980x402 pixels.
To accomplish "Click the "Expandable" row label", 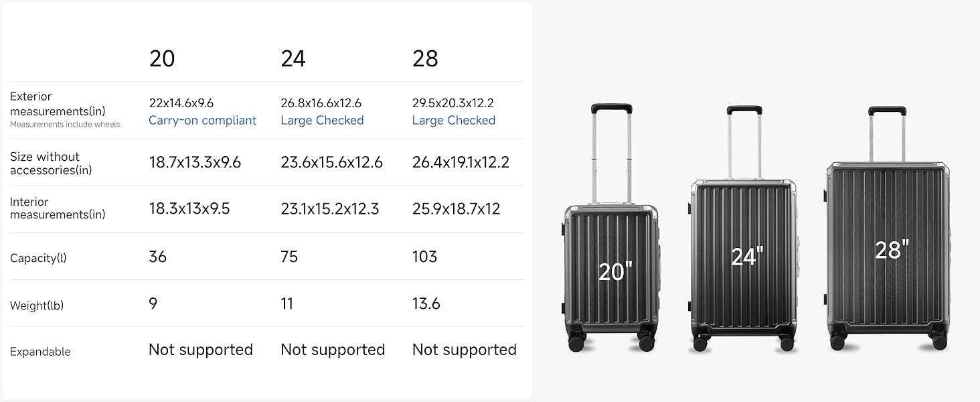I will point(40,352).
